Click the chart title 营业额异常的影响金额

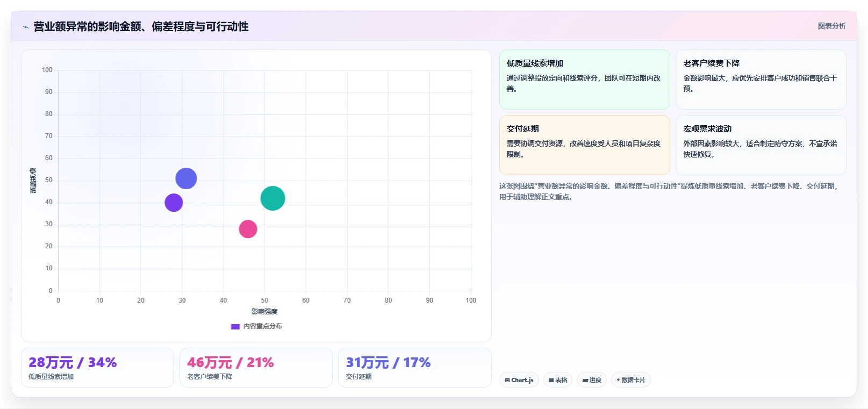(x=141, y=26)
